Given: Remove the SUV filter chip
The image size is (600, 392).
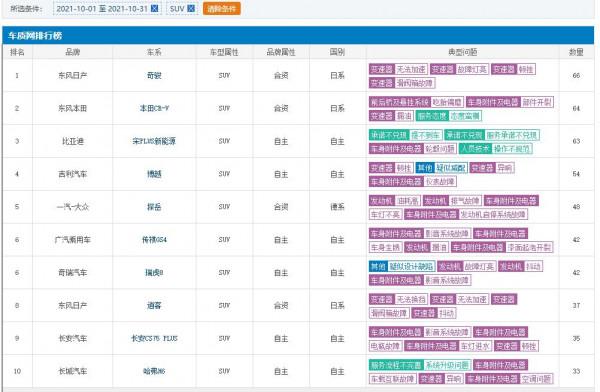Looking at the screenshot, I should coord(191,8).
